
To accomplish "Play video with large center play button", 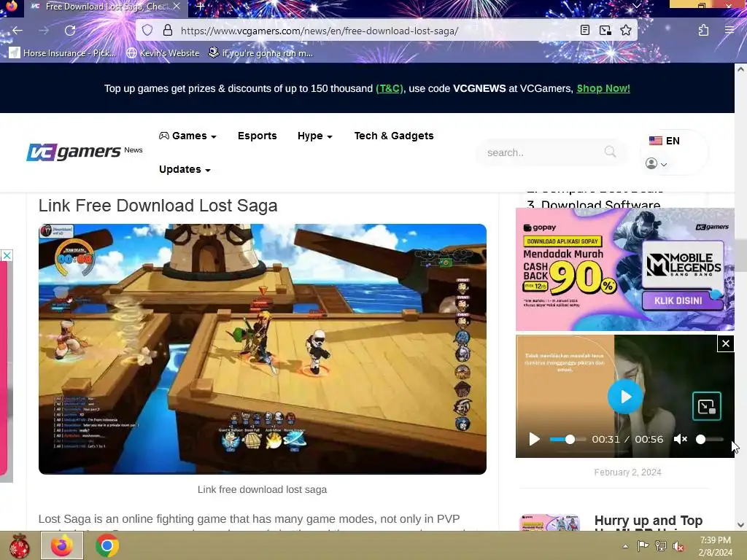I will coord(625,397).
